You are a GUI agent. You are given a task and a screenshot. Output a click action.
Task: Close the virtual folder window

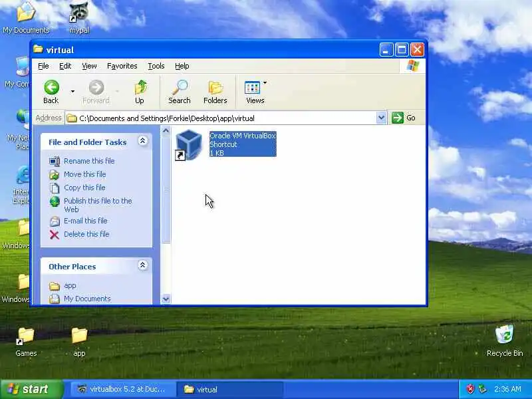pos(418,50)
